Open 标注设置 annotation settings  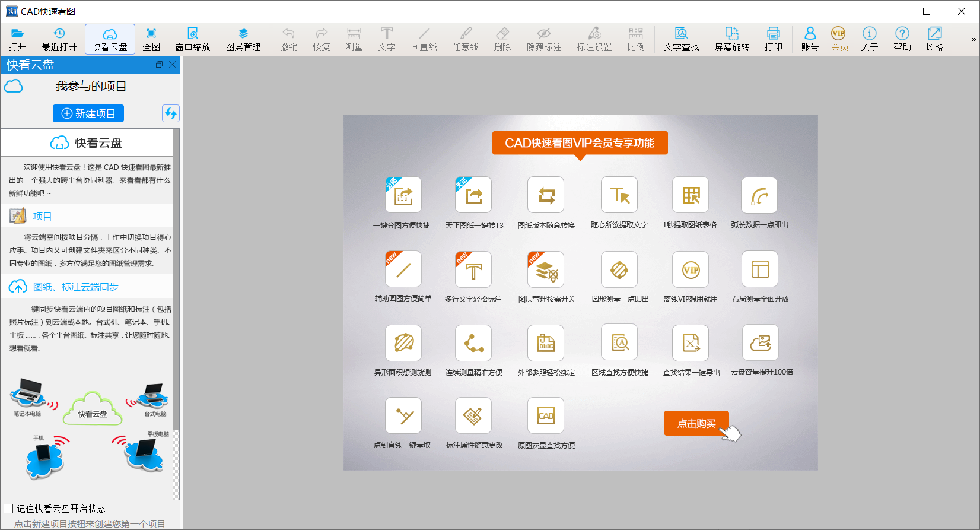[x=594, y=40]
